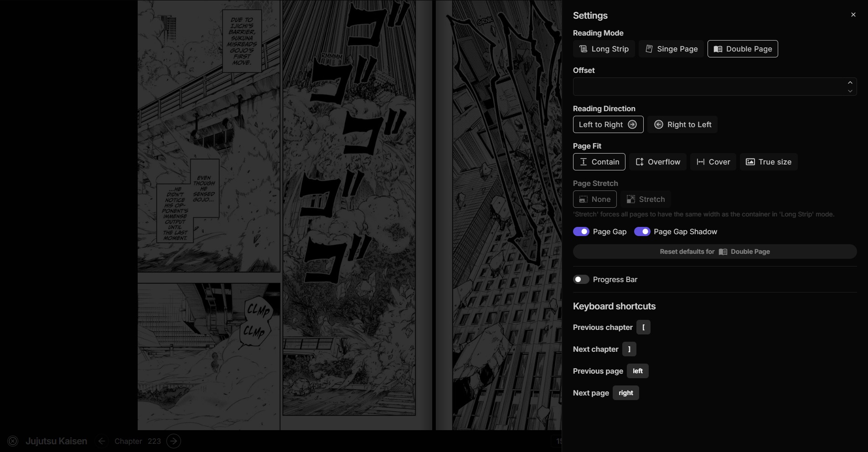Image resolution: width=868 pixels, height=452 pixels.
Task: Open the Jujutsu Kaisen title link
Action: click(56, 441)
